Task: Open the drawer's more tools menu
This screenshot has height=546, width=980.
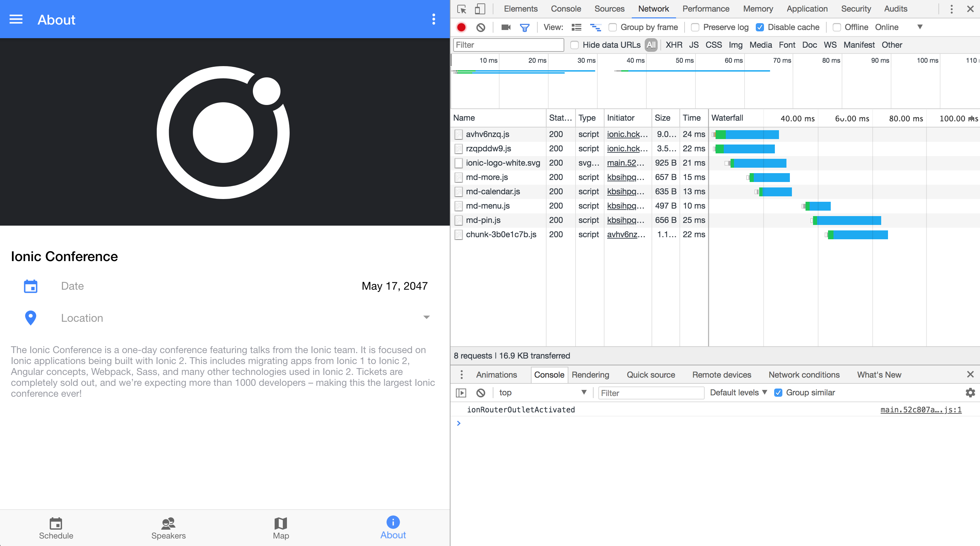Action: coord(461,375)
